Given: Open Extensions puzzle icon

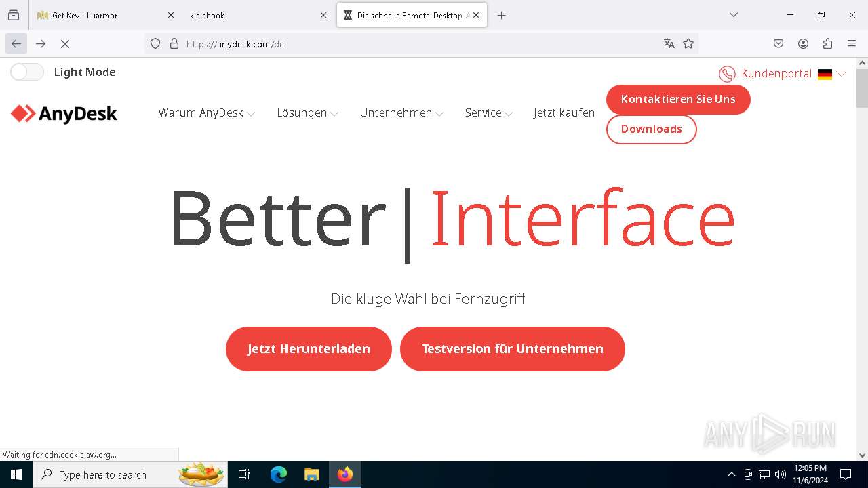Looking at the screenshot, I should tap(827, 43).
